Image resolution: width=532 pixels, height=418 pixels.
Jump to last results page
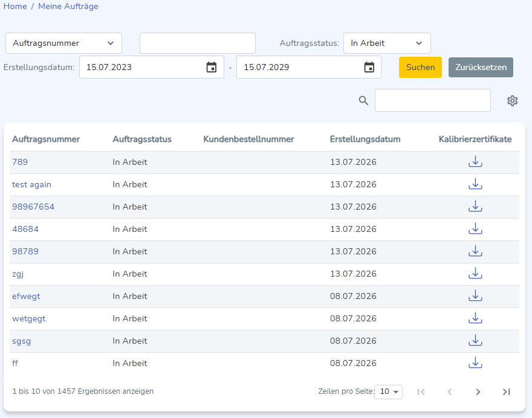506,392
